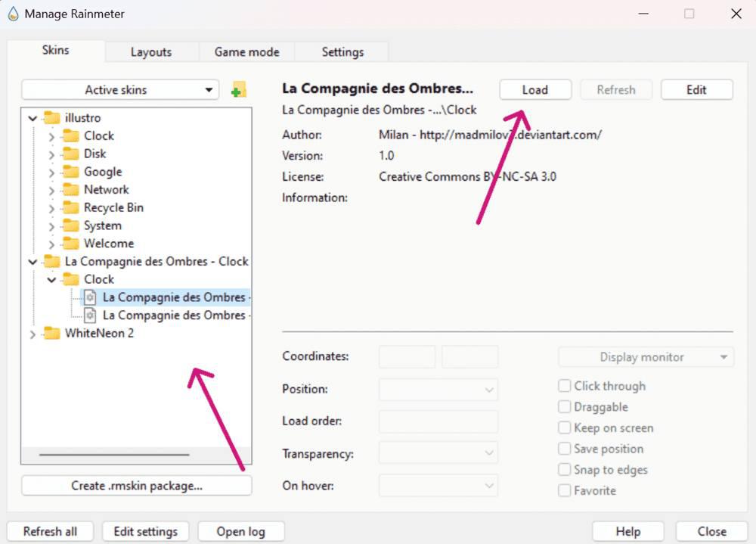Click the create new skin folder icon
The height and width of the screenshot is (544, 756).
coord(239,89)
